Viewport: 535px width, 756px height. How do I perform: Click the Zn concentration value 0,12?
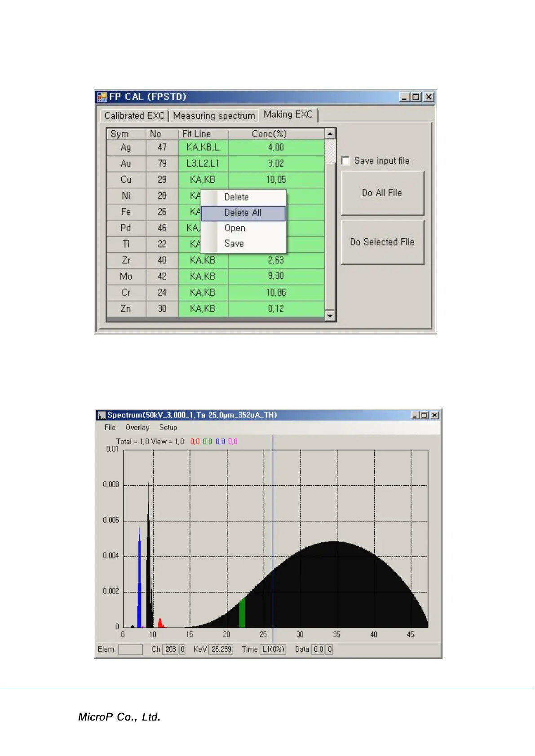pyautogui.click(x=276, y=309)
